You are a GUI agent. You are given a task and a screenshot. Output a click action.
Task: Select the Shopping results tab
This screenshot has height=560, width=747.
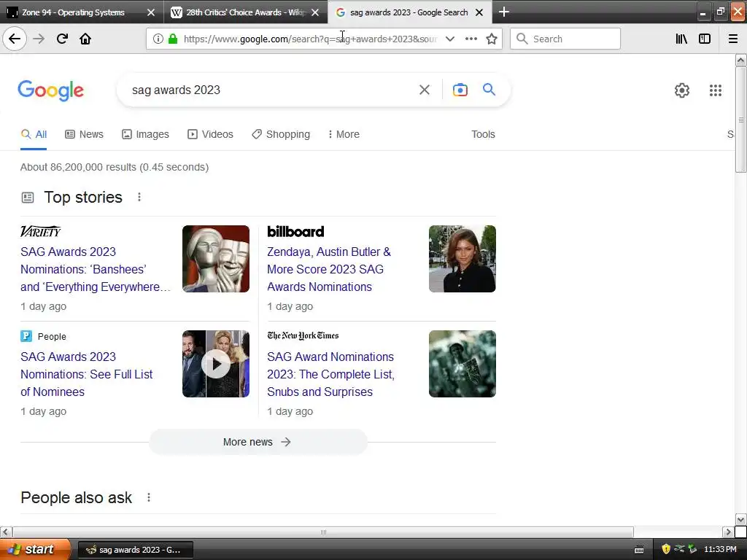click(x=281, y=134)
